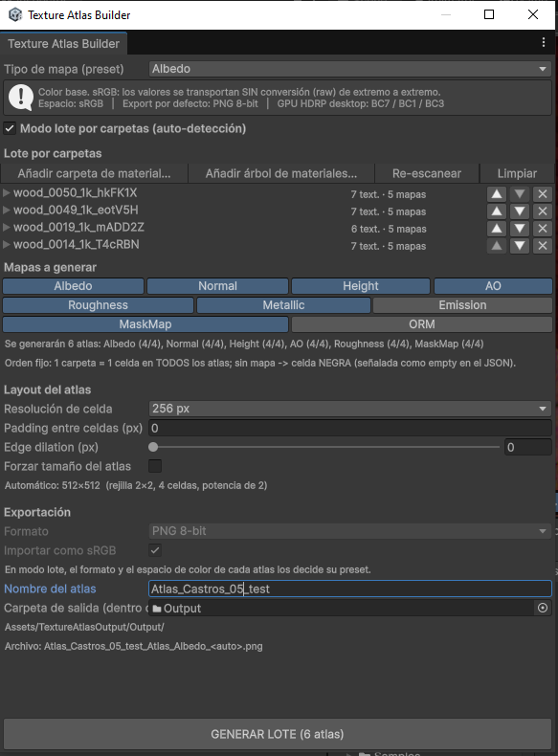
Task: Toggle the MaskMap button
Action: [145, 324]
